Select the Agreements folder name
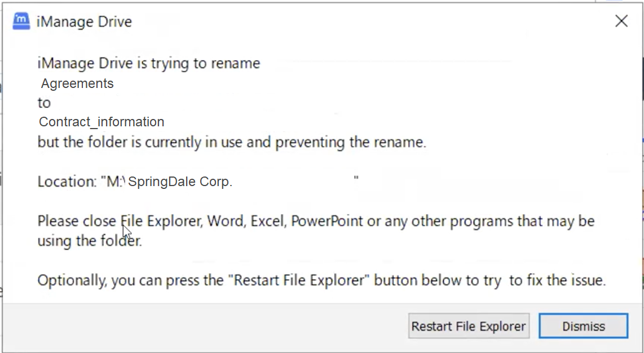 tap(77, 83)
